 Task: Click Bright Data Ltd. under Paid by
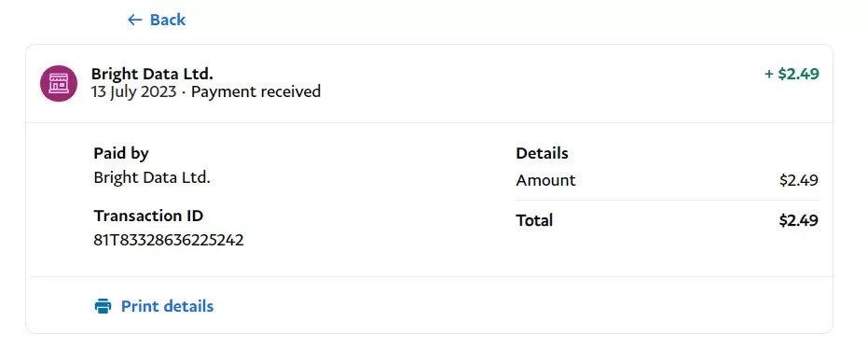(152, 177)
